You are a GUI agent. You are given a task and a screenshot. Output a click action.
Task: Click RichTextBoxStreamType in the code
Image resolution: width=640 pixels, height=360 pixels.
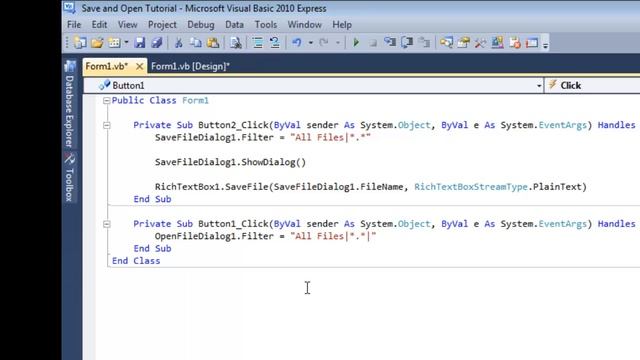(x=471, y=187)
